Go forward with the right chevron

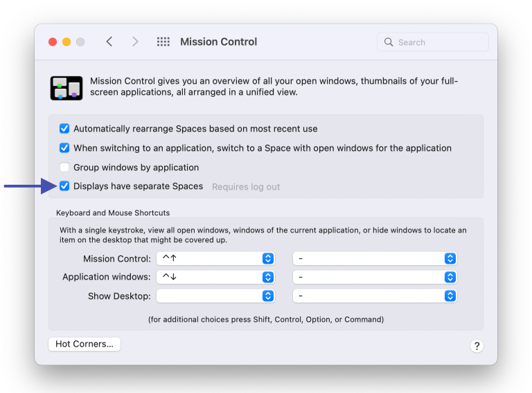135,42
